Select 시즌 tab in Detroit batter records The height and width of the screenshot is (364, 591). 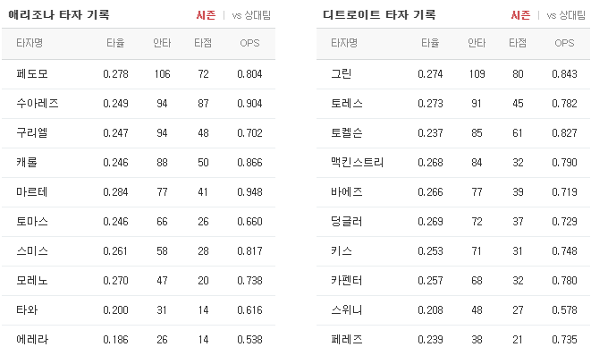[520, 15]
